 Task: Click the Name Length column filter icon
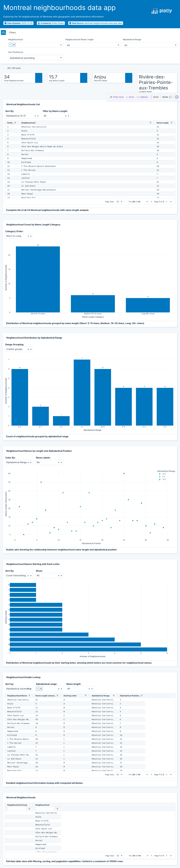point(172,123)
